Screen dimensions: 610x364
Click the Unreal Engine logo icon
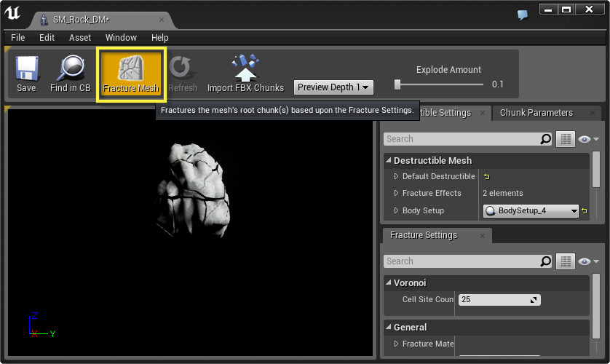tap(12, 12)
